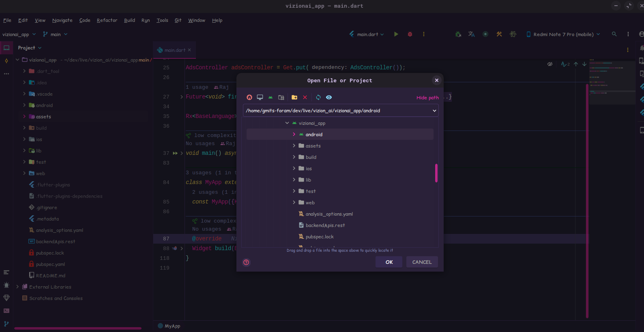The height and width of the screenshot is (332, 644).
Task: Open editor tabs options kebab menu
Action: tap(628, 50)
